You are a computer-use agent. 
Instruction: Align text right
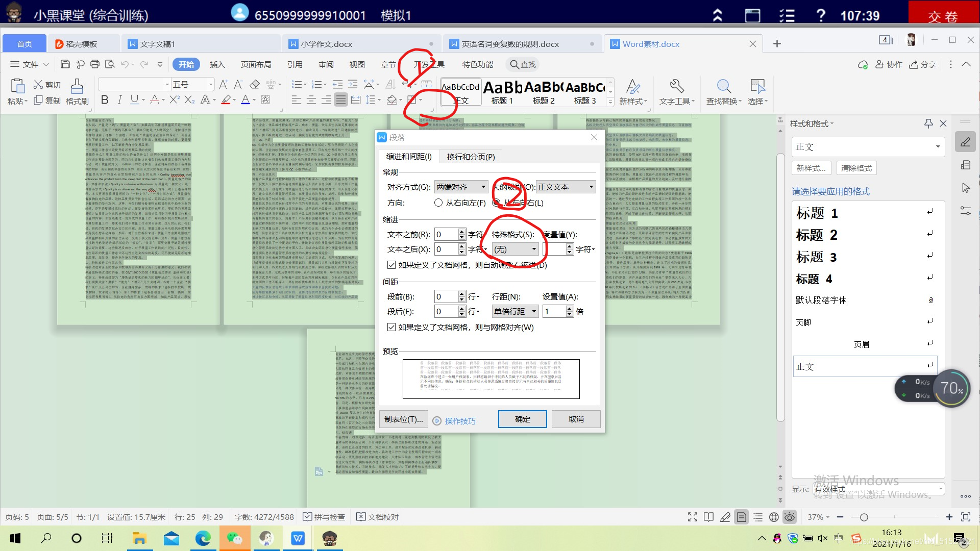click(326, 99)
